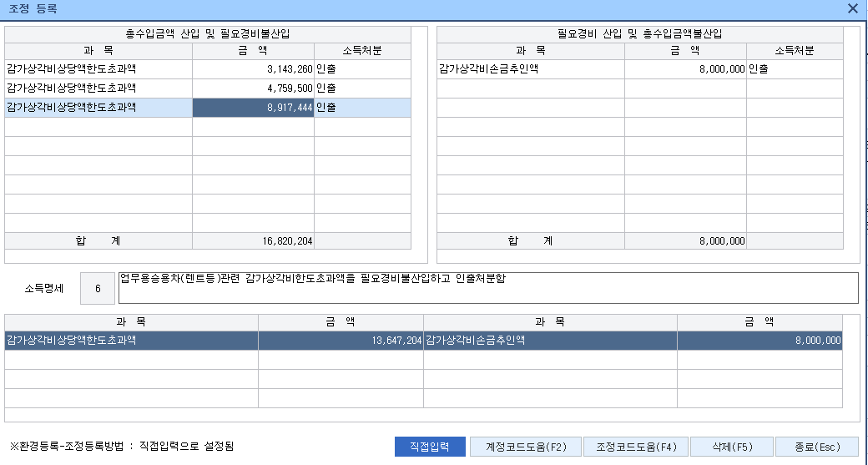The height and width of the screenshot is (465, 868).
Task: Click the 금 액 column header in left table
Action: click(x=253, y=50)
